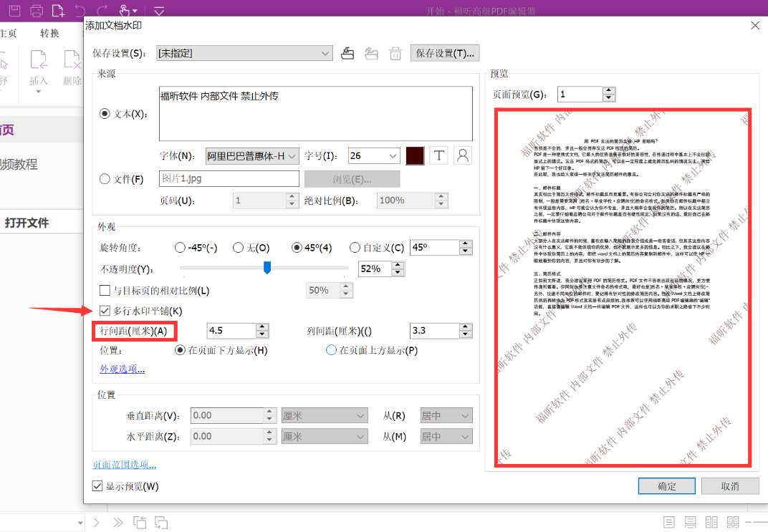The image size is (768, 532).
Task: Select display above page radio button
Action: click(x=331, y=350)
